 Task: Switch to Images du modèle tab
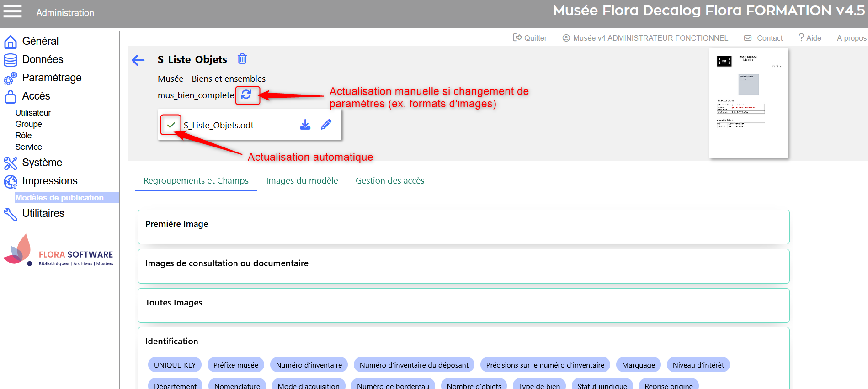point(302,181)
